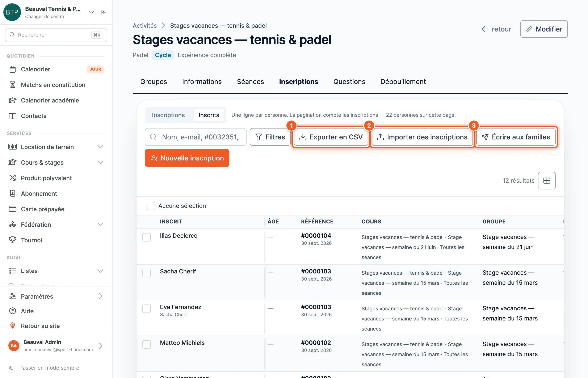Go to Calendrier académie
This screenshot has height=378, width=588.
(x=56, y=100)
